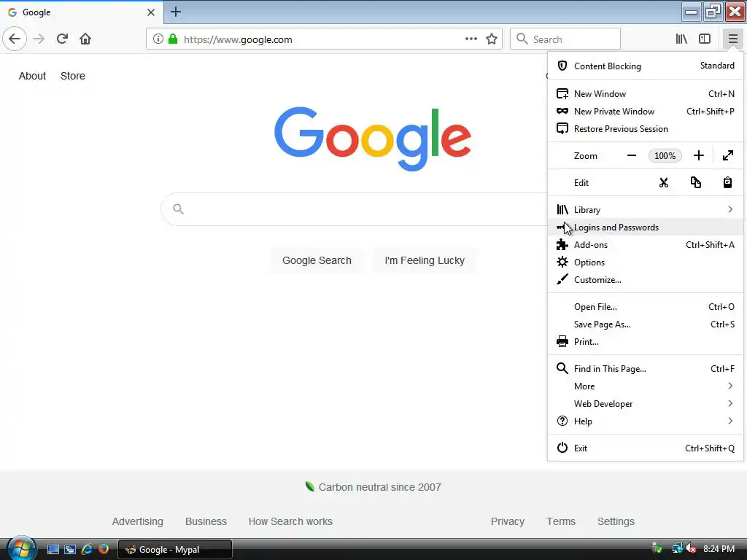747x560 pixels.
Task: Click the green padlock security icon
Action: [x=173, y=39]
